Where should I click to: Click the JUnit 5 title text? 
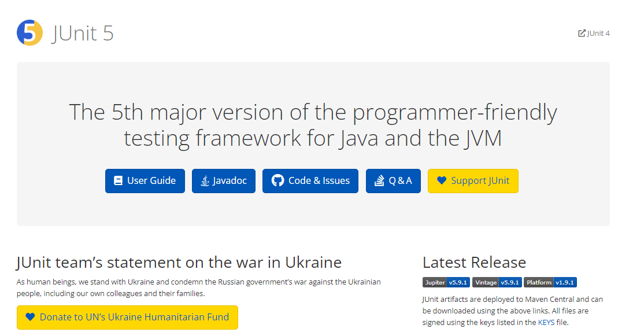(82, 33)
